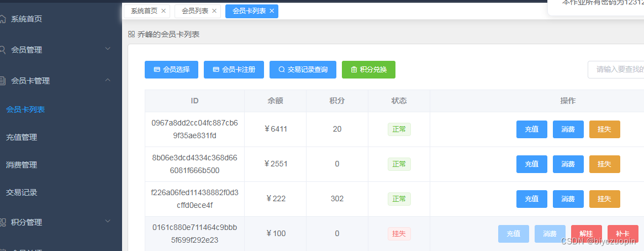Image resolution: width=644 pixels, height=251 pixels.
Task: Close the 会员卡列表 tab with its X
Action: coord(272,11)
